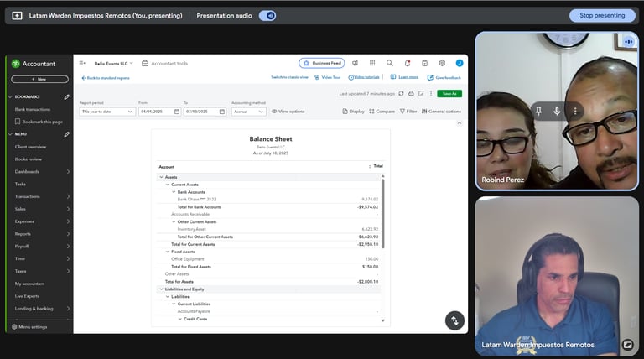
Task: Open Bank transactions bookmark
Action: pyautogui.click(x=33, y=109)
